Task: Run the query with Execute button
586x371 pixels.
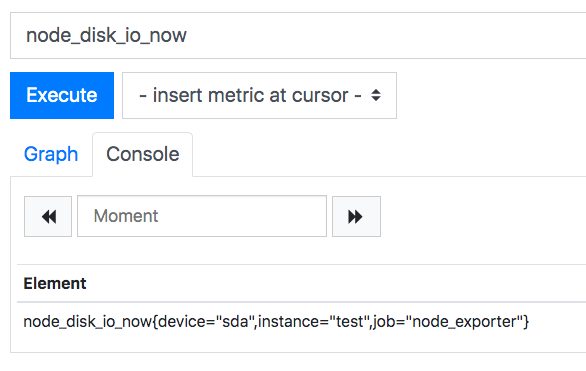Action: pyautogui.click(x=62, y=95)
